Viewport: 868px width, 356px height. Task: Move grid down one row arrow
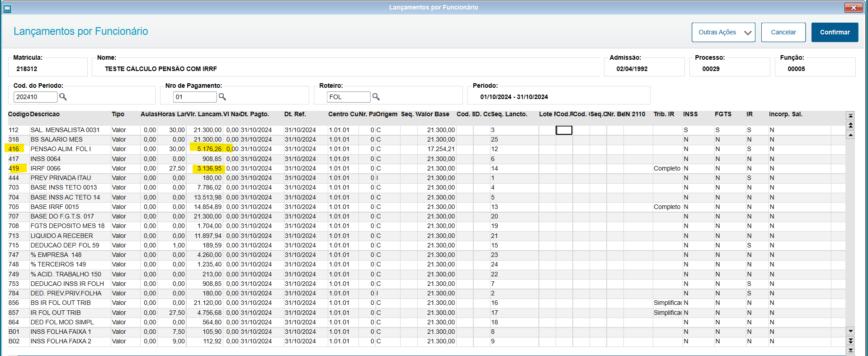pos(850,331)
